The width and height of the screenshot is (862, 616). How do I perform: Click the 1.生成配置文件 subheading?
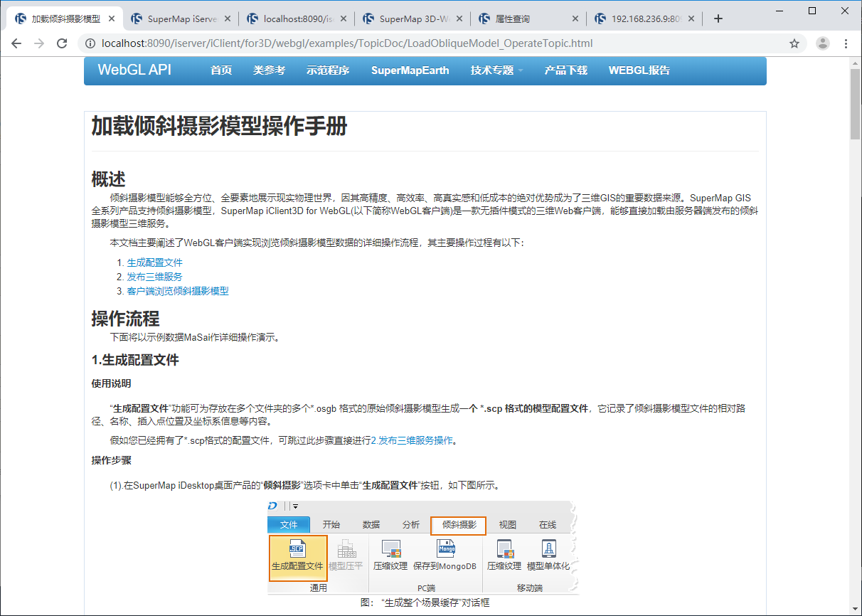click(135, 360)
